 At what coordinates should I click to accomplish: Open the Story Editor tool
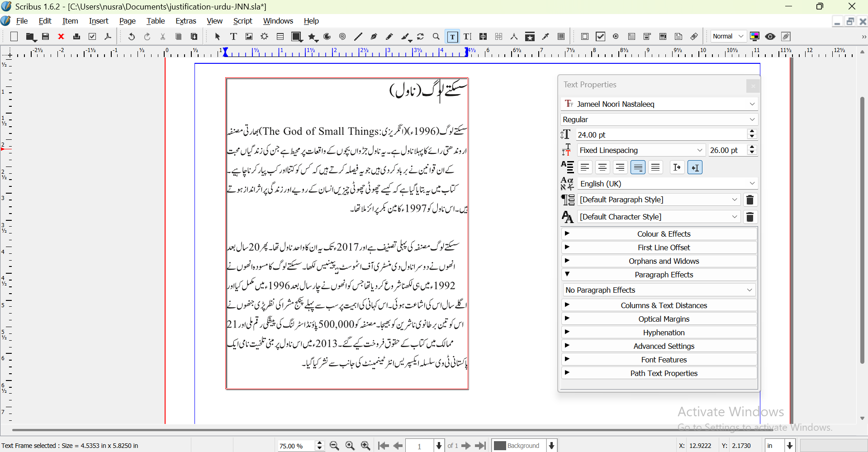467,37
